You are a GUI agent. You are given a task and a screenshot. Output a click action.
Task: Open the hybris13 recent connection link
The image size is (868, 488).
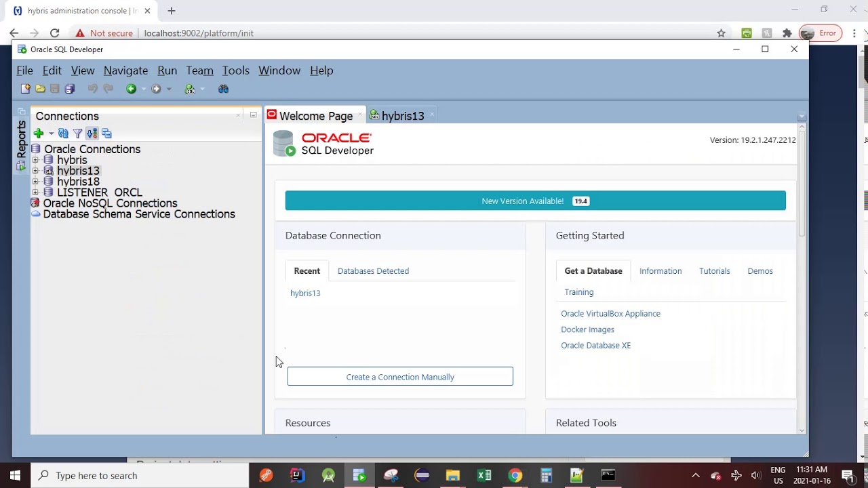pyautogui.click(x=305, y=293)
